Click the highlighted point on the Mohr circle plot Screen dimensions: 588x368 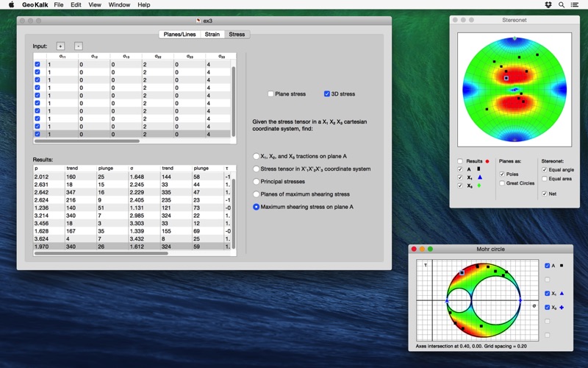point(462,272)
